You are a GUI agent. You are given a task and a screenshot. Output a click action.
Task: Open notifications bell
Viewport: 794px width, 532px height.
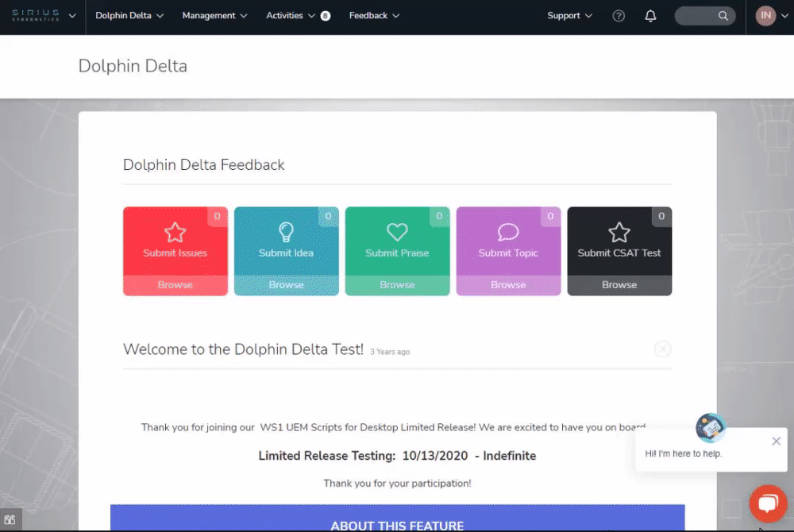point(650,16)
